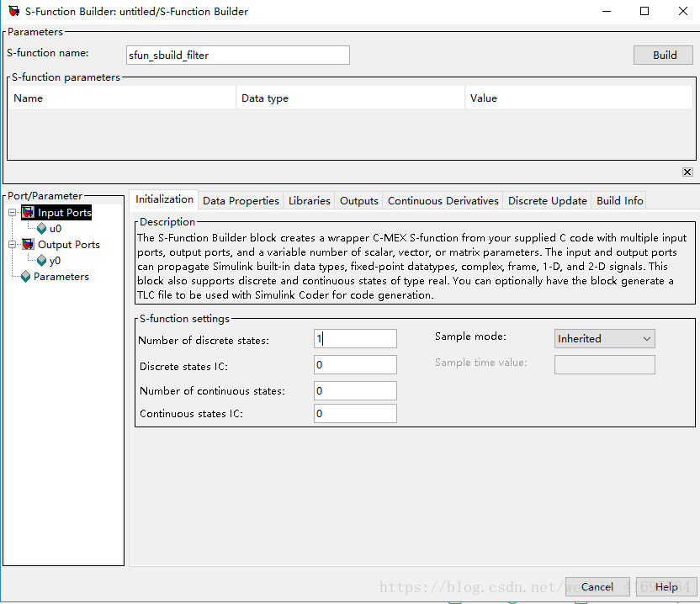
Task: Open the Libraries tab
Action: tap(309, 201)
